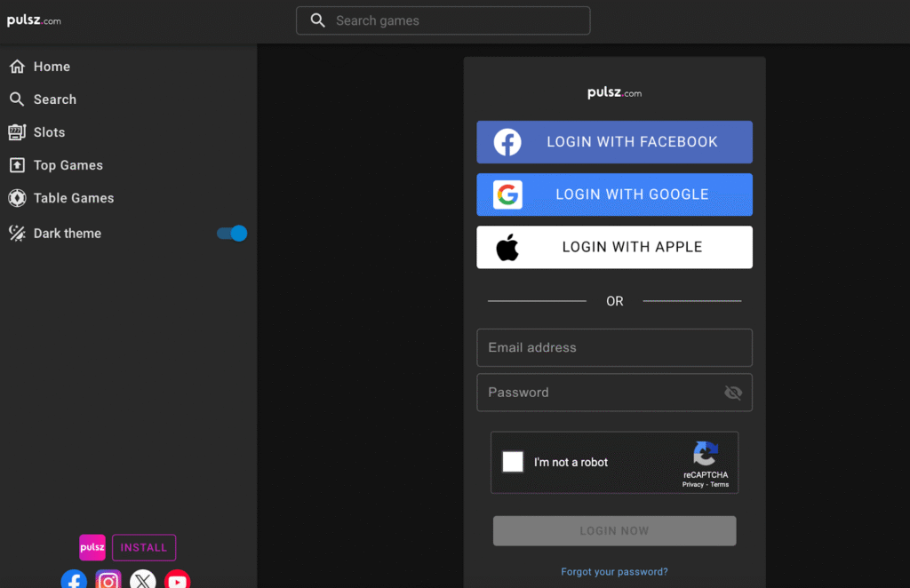
Task: Click the X (Twitter) social icon
Action: pos(143,580)
